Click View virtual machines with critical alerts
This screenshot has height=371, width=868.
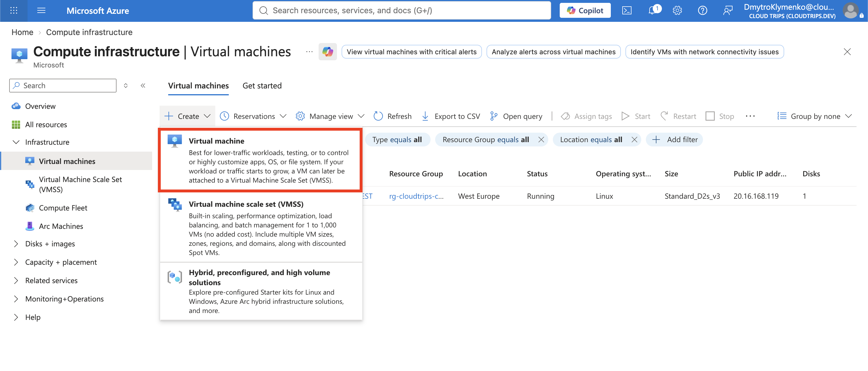(411, 52)
